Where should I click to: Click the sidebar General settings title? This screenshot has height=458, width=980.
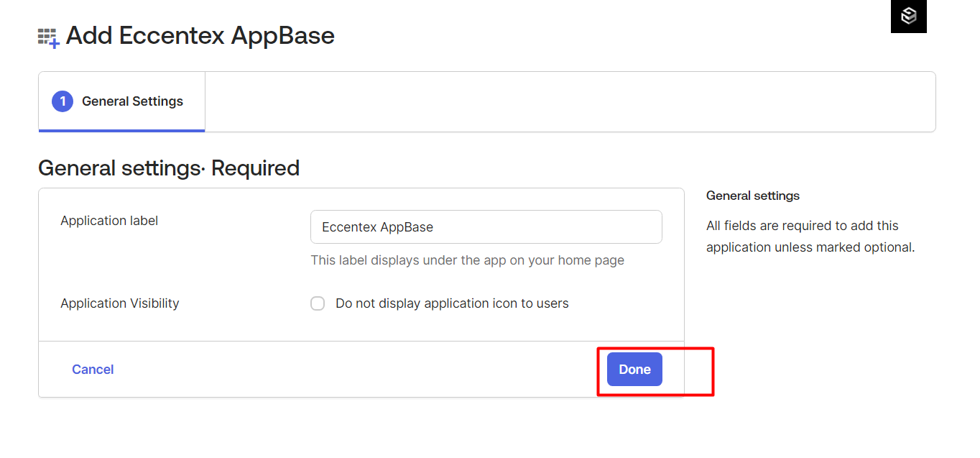753,196
